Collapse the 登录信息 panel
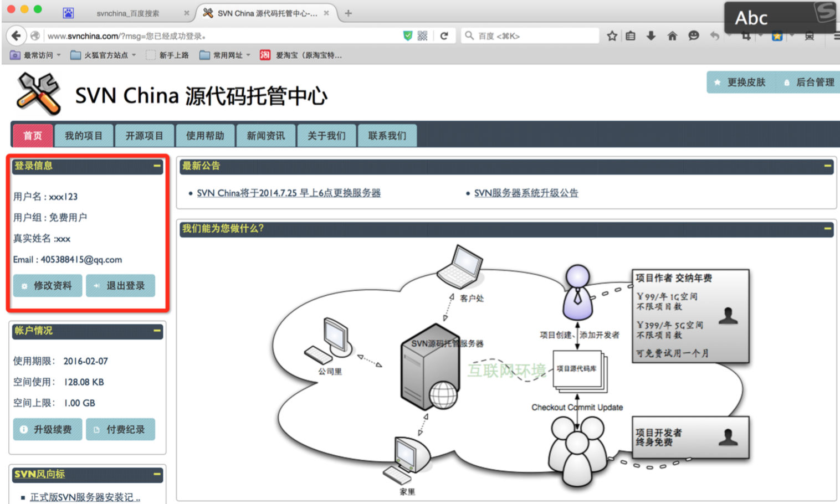The height and width of the screenshot is (504, 840). (x=157, y=166)
